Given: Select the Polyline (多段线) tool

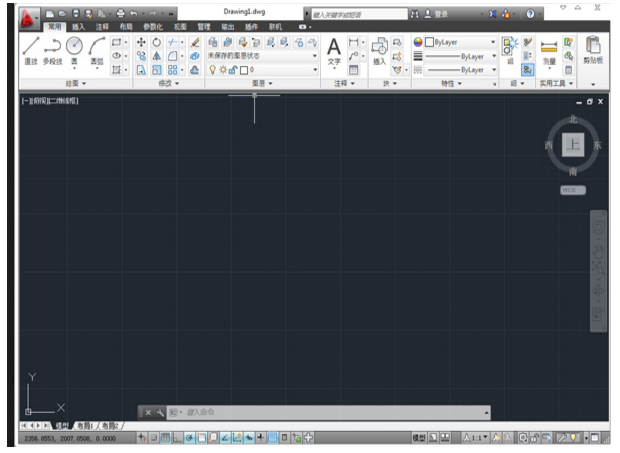Looking at the screenshot, I should point(52,48).
